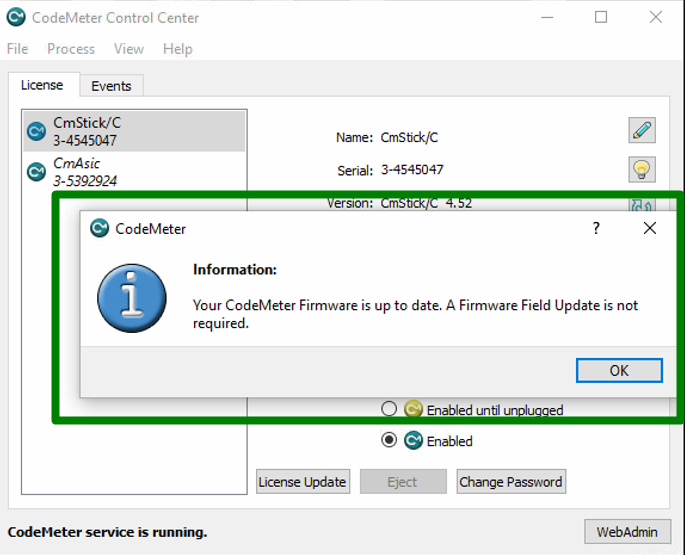685x555 pixels.
Task: Minimize the CodeMeter Control Center window
Action: [547, 17]
